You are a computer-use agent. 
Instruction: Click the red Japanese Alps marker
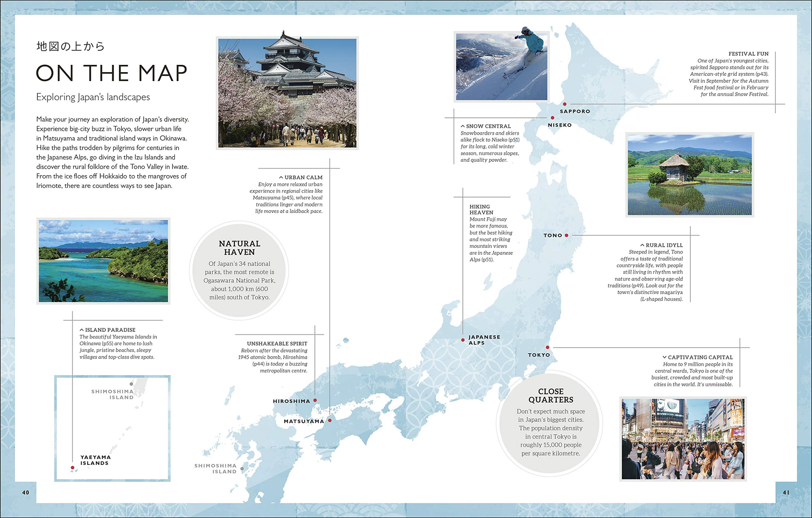click(x=463, y=340)
